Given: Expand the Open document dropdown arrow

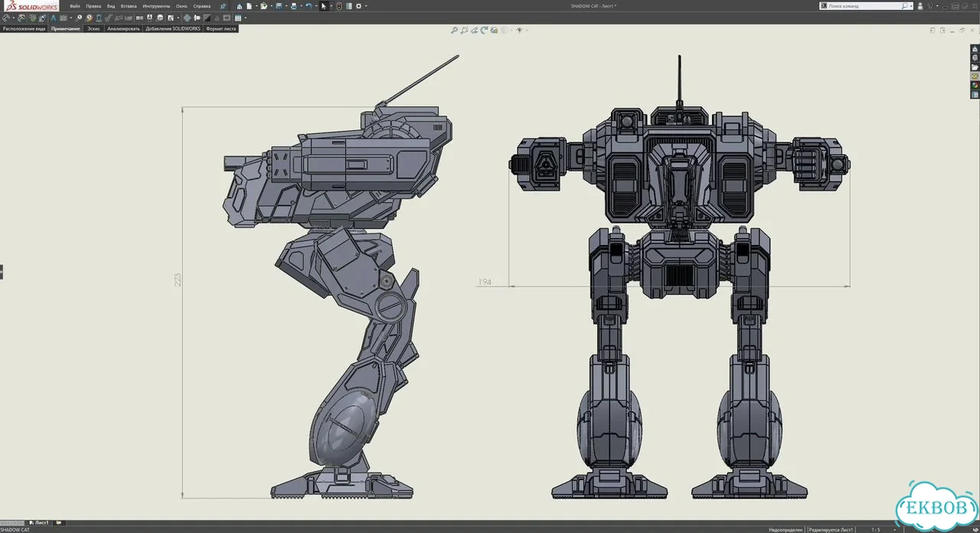Looking at the screenshot, I should [x=271, y=6].
